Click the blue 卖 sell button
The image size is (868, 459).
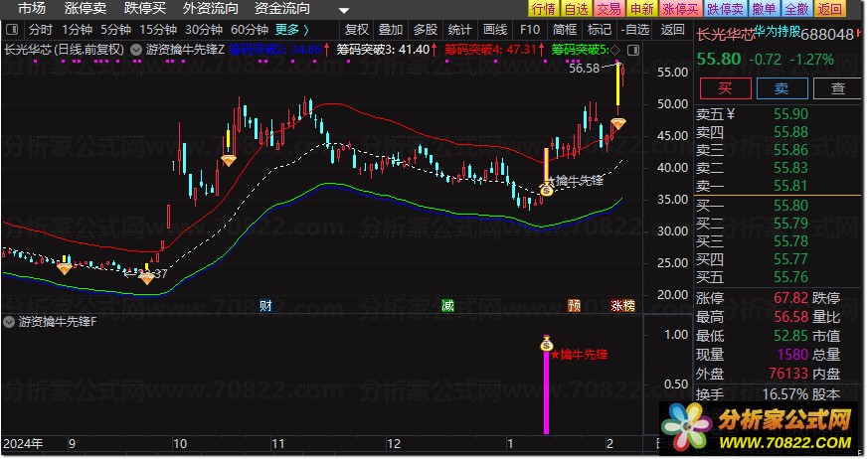pos(781,88)
